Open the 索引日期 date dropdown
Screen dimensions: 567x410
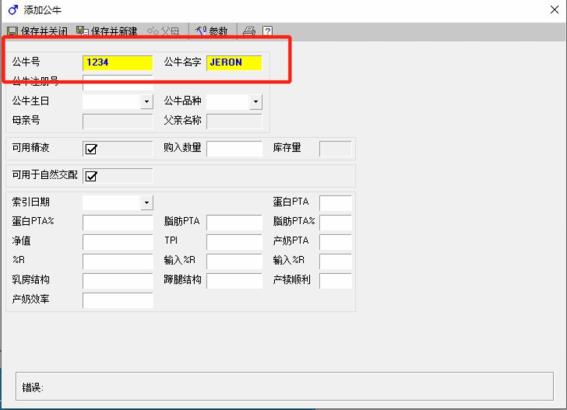coord(146,202)
